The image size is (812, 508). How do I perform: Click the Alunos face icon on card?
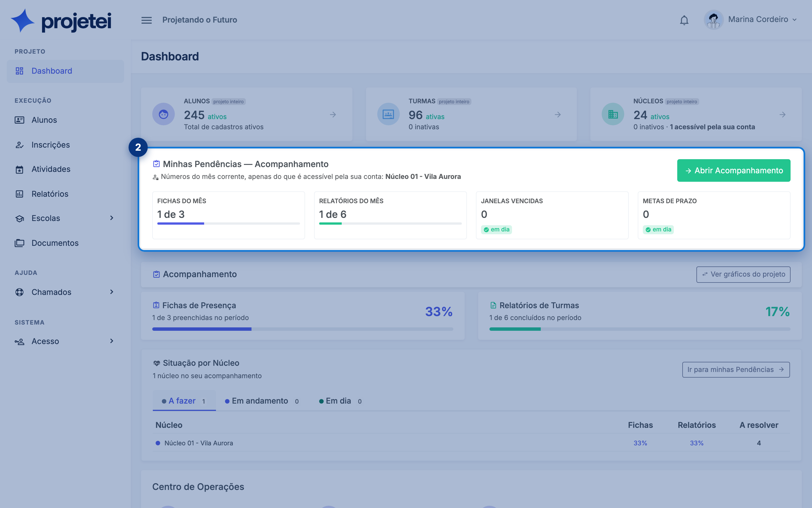pos(164,114)
